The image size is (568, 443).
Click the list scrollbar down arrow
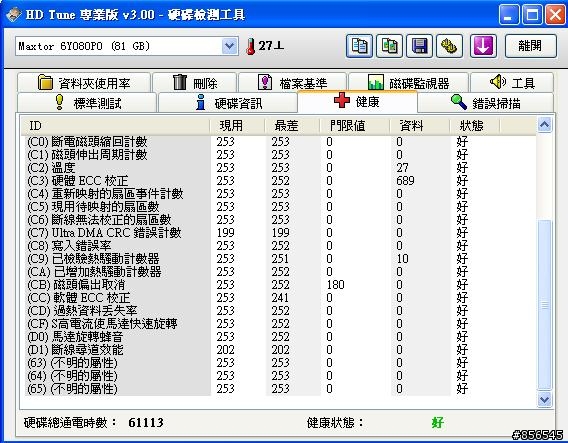[544, 399]
